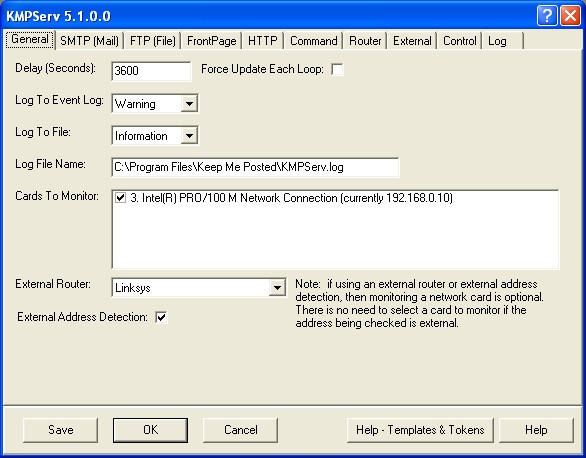Open the Command tab
Image resolution: width=586 pixels, height=458 pixels.
point(314,40)
